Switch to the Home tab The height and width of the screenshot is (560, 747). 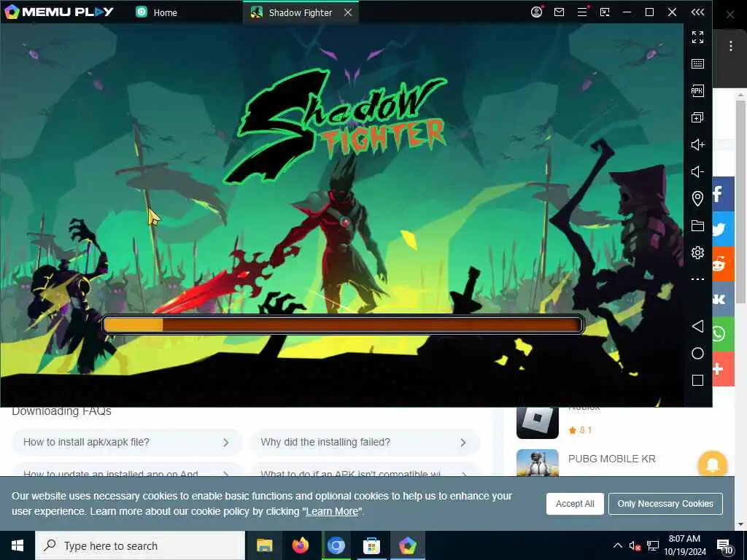pyautogui.click(x=156, y=12)
